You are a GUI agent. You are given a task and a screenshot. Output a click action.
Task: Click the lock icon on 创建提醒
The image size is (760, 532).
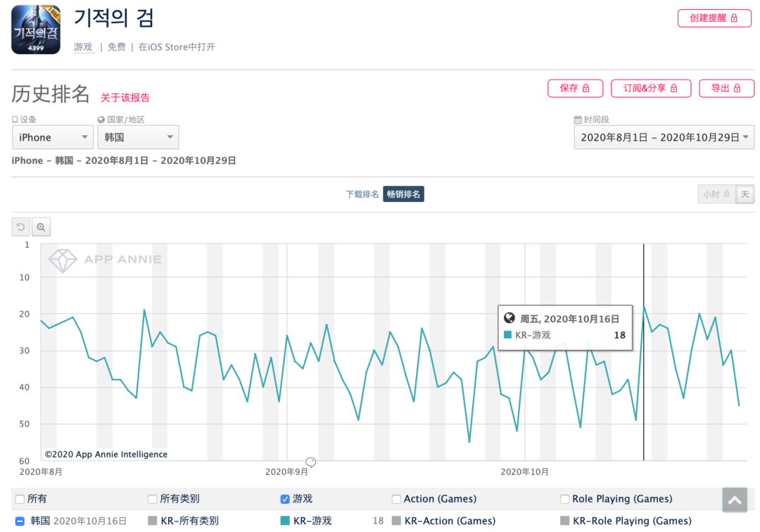click(734, 18)
